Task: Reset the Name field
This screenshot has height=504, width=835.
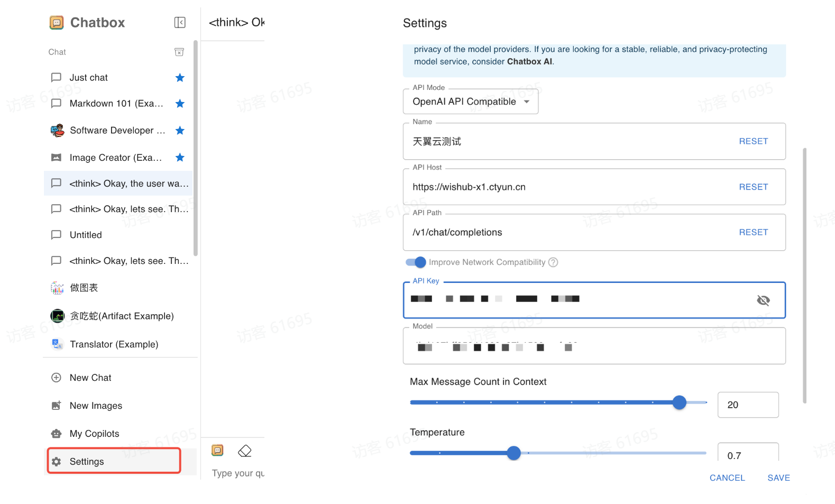Action: (754, 141)
